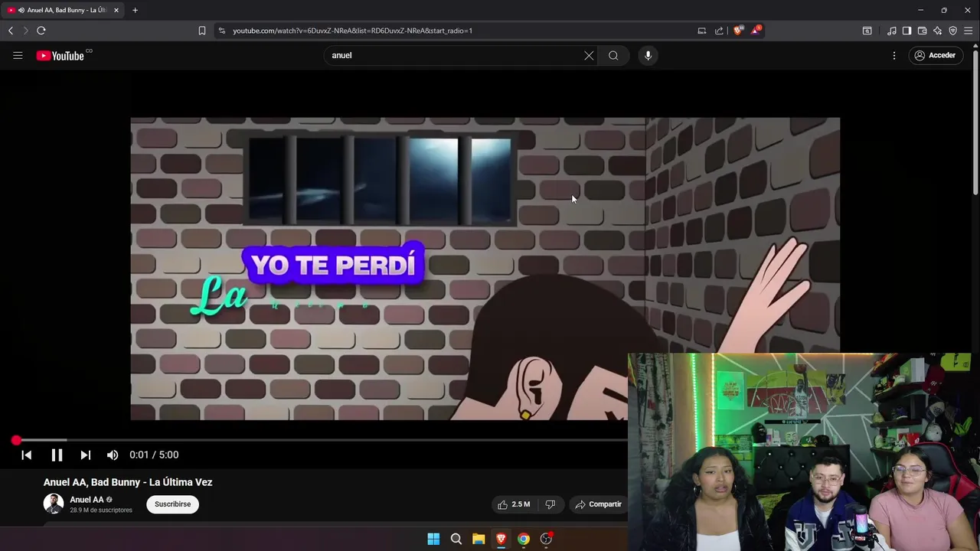The image size is (980, 551).
Task: Sign in with the Acceder button
Action: [x=936, y=55]
